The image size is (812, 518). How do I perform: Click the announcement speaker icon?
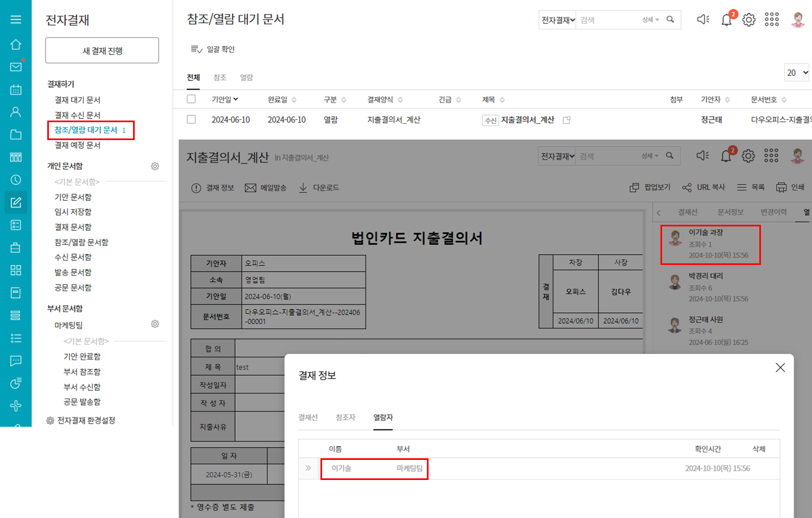[703, 20]
